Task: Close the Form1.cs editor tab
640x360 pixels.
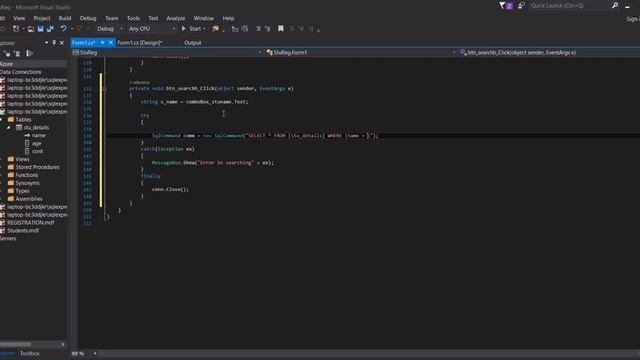Action: coord(111,42)
